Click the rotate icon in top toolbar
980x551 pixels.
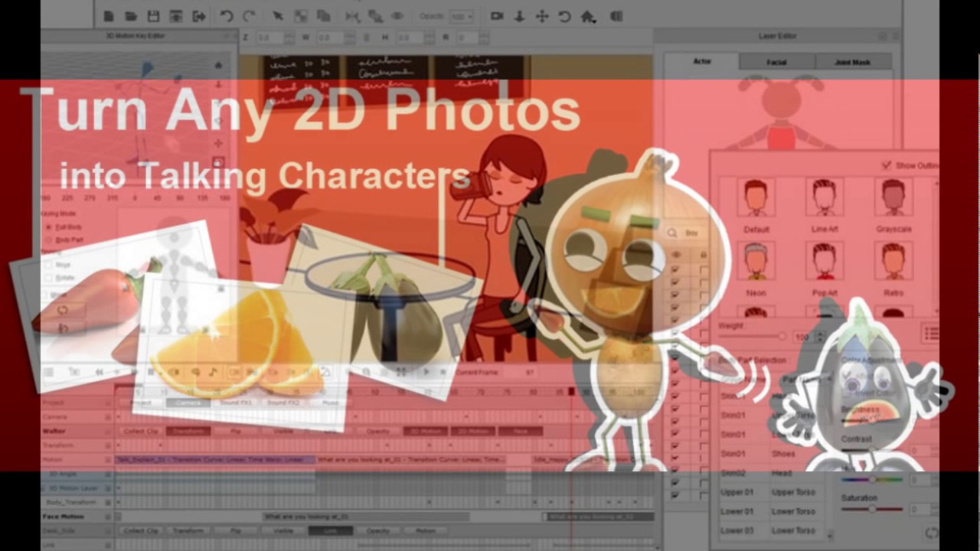click(x=564, y=16)
